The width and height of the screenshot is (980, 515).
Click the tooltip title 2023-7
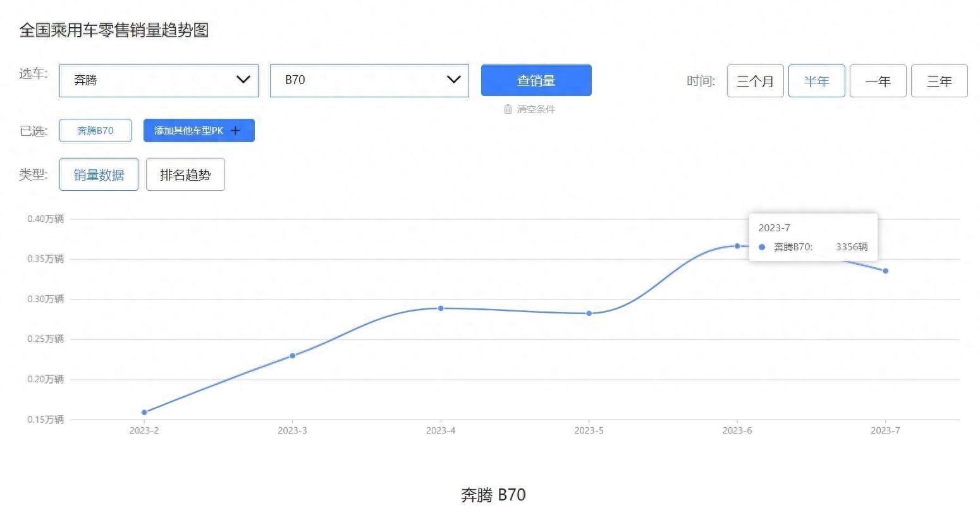(775, 228)
